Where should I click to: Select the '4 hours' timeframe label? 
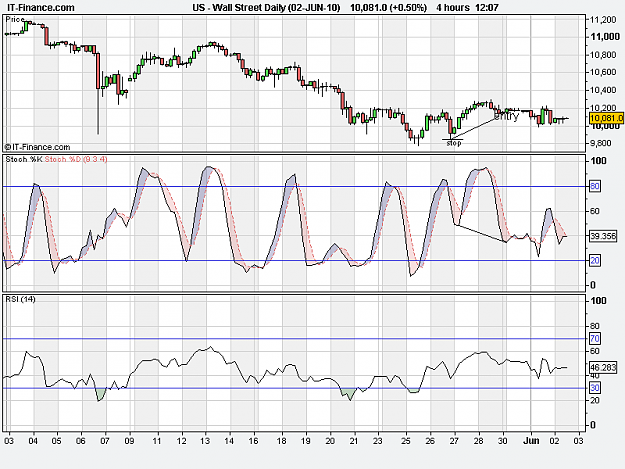453,8
